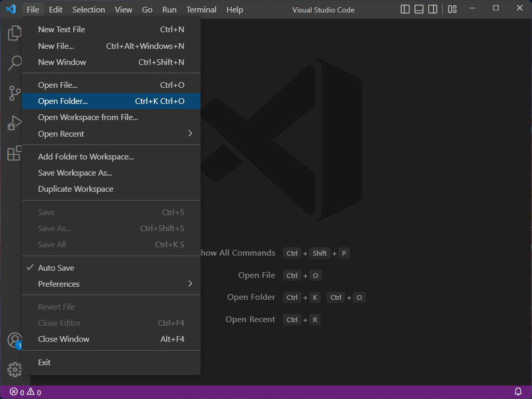Open the Extensions view icon
The width and height of the screenshot is (532, 399).
[x=15, y=153]
